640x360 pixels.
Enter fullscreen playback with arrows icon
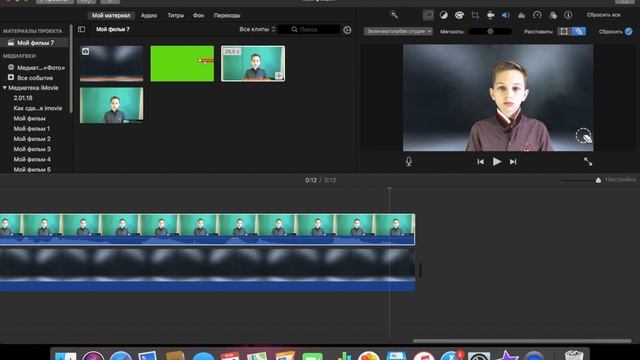588,162
